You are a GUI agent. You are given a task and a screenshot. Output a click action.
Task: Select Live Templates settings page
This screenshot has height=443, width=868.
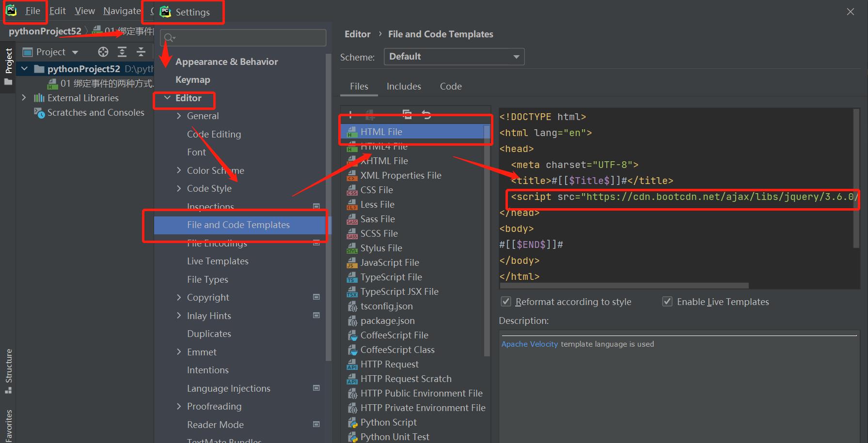tap(218, 261)
